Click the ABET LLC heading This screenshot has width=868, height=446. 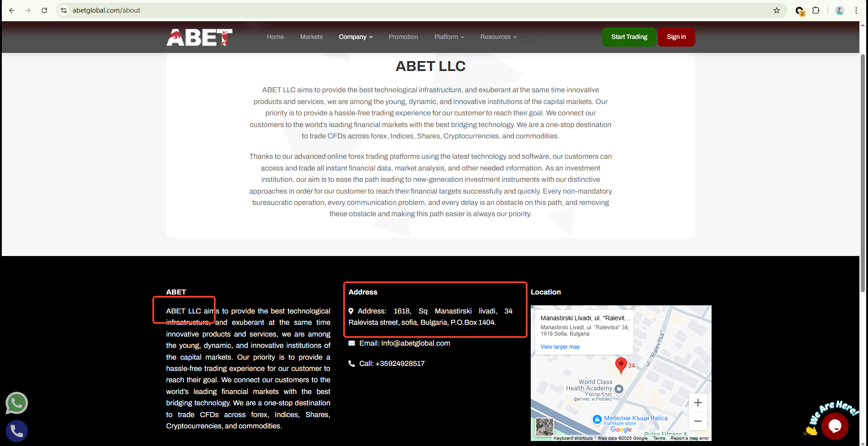pos(430,66)
